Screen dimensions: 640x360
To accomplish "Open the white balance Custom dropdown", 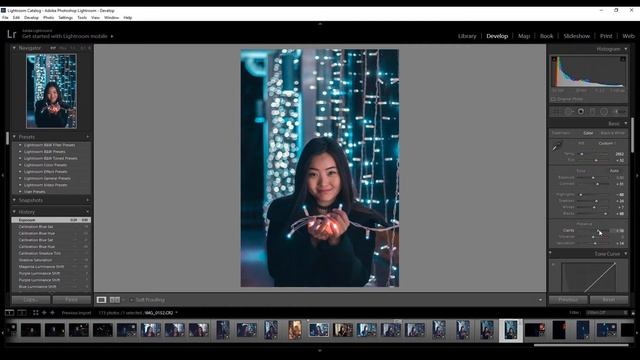I will point(607,143).
